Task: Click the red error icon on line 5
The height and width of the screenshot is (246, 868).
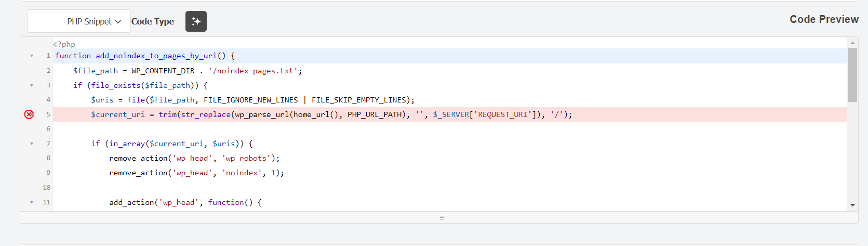Action: tap(29, 114)
